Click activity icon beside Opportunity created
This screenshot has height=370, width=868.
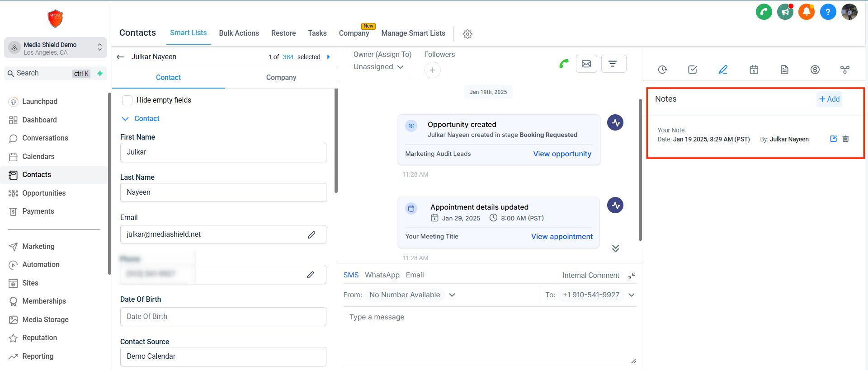615,122
